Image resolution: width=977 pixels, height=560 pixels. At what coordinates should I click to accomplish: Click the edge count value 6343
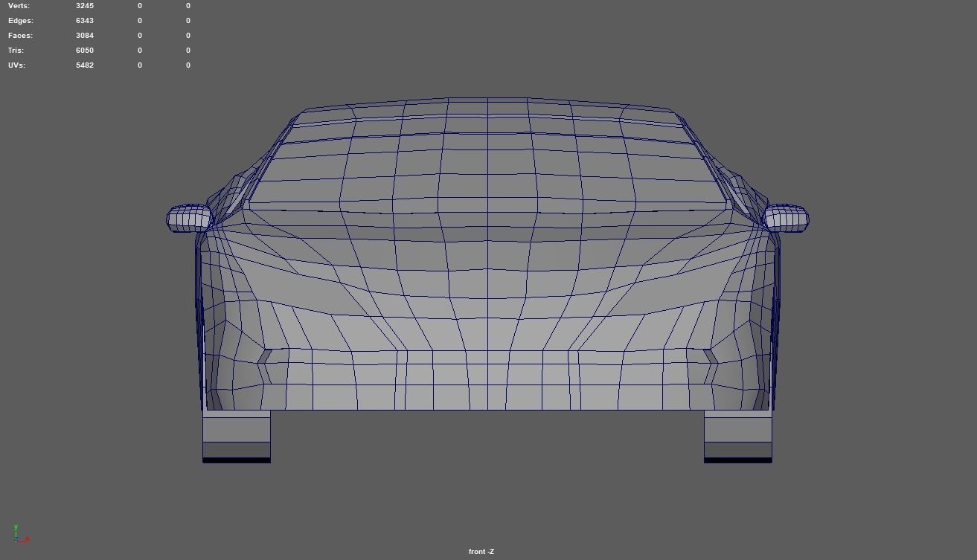click(85, 21)
